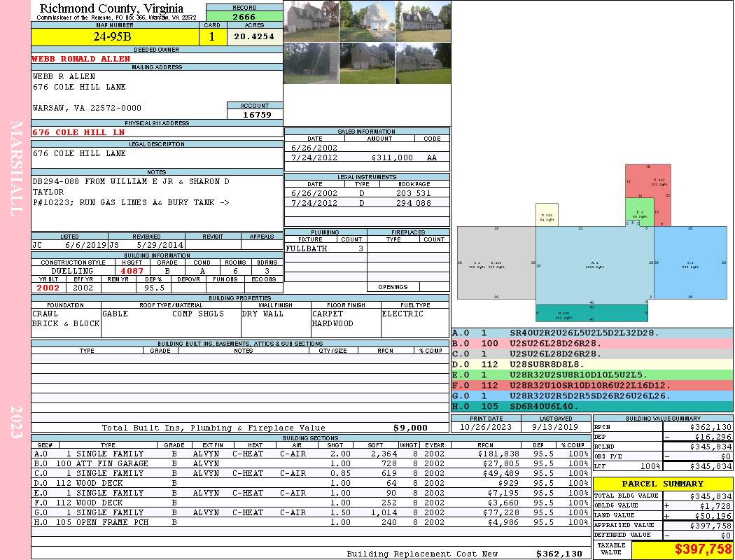This screenshot has width=735, height=560.
Task: Open the second house photo with the driveway
Action: [x=367, y=22]
